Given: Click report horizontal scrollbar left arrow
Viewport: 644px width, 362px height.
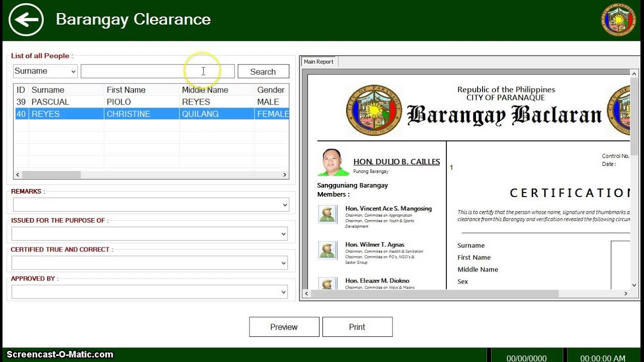Looking at the screenshot, I should (x=306, y=293).
